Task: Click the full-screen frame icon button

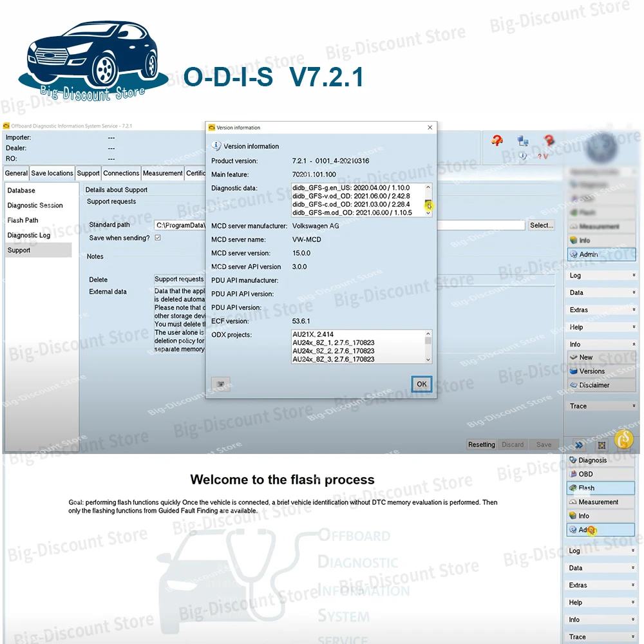Action: click(601, 445)
